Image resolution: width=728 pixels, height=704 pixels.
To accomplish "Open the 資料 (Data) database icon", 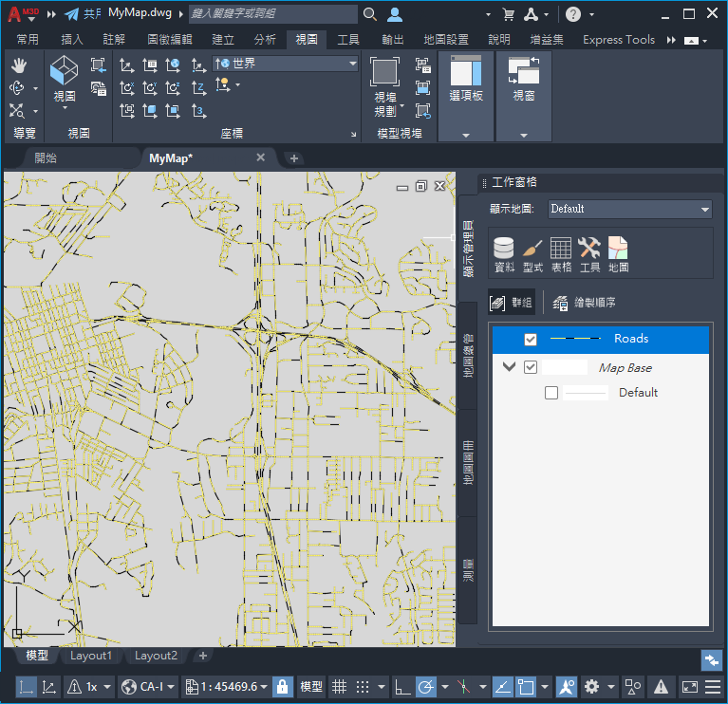I will pyautogui.click(x=504, y=253).
